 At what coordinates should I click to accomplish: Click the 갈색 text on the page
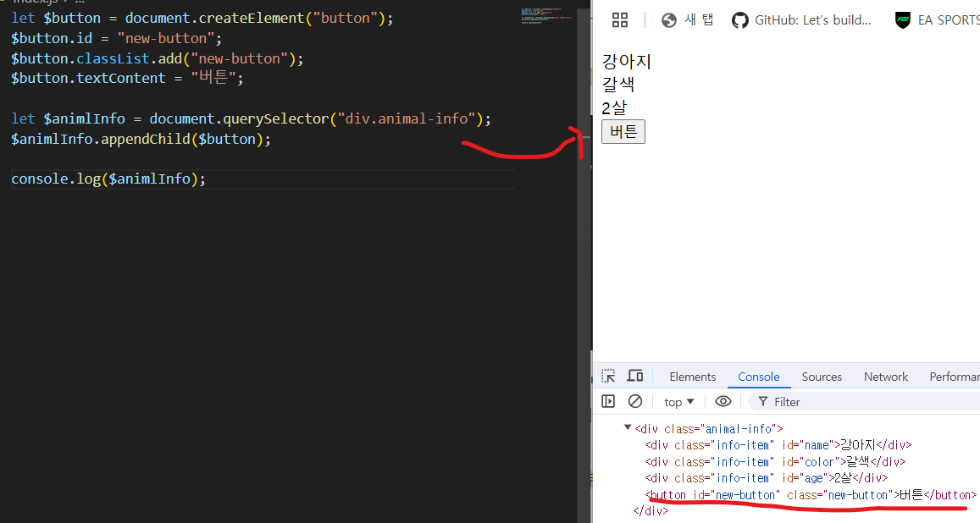618,85
